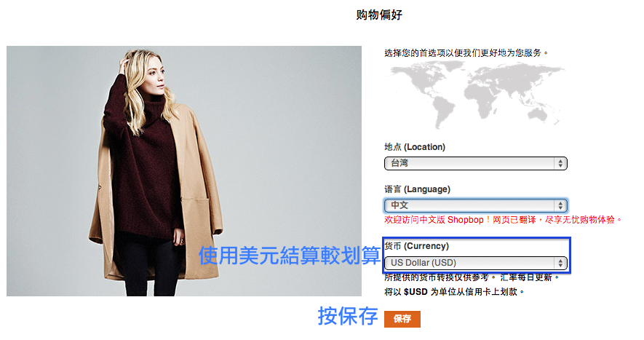Open the Currency dropdown showing US Dollar (USD)

coord(476,263)
